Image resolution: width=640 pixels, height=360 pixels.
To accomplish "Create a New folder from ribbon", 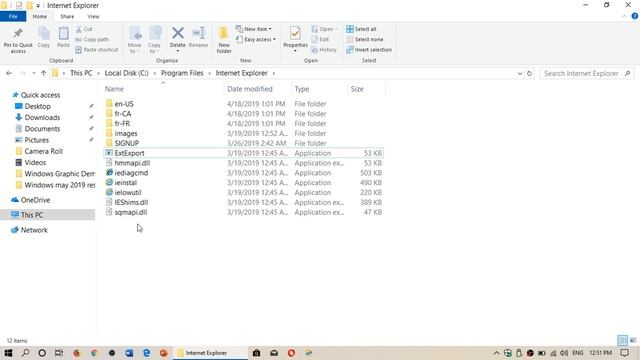I will coord(224,40).
